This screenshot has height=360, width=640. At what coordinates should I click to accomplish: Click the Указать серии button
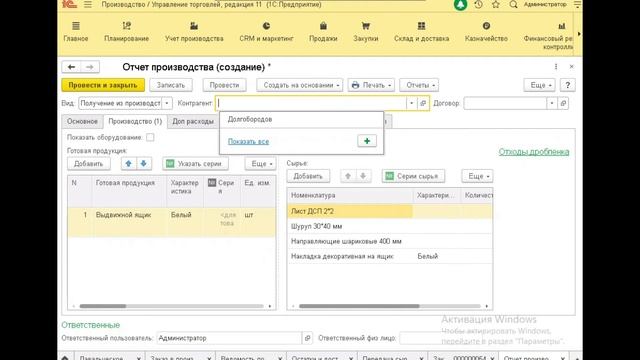195,164
